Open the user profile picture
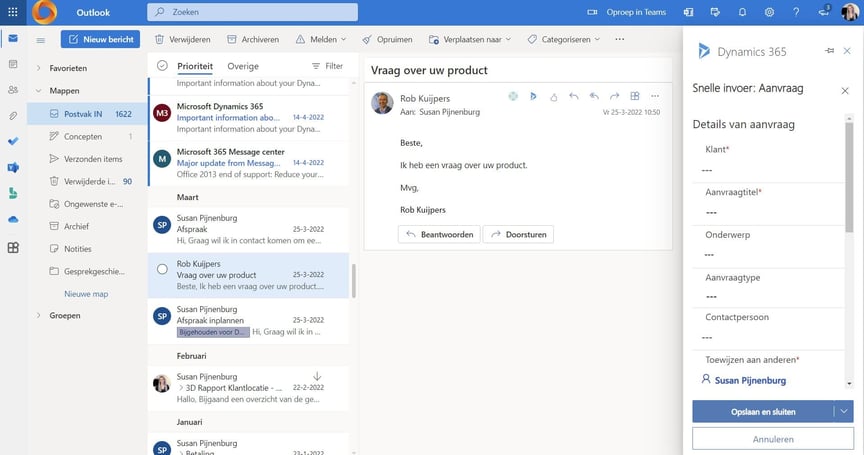This screenshot has height=455, width=864. click(850, 12)
